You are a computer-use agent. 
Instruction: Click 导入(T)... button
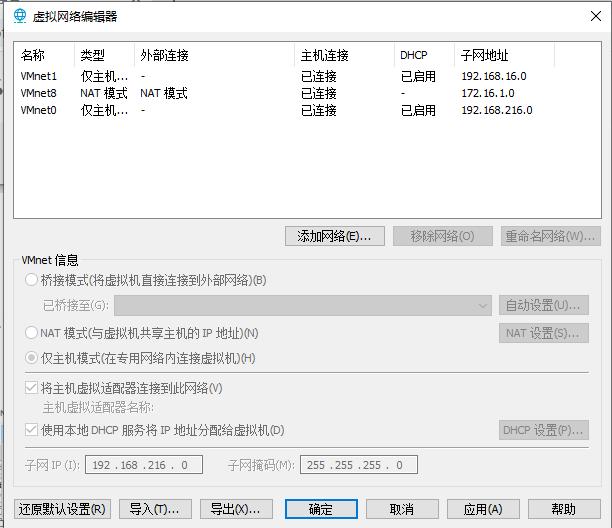(155, 509)
